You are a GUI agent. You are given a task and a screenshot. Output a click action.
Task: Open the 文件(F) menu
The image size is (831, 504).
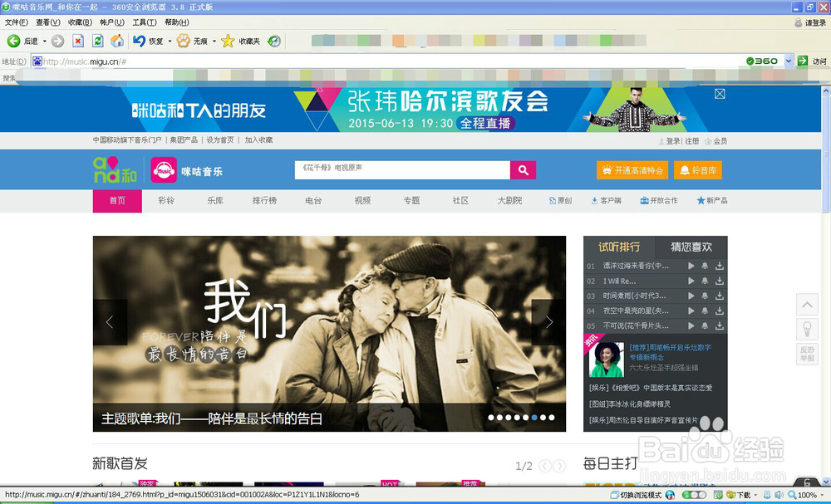point(17,22)
